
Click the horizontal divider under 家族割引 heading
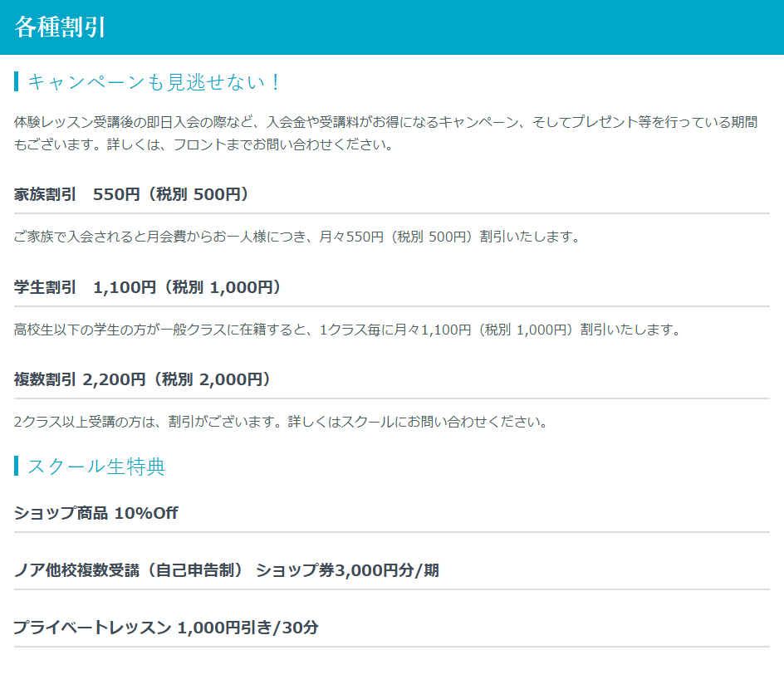click(391, 213)
